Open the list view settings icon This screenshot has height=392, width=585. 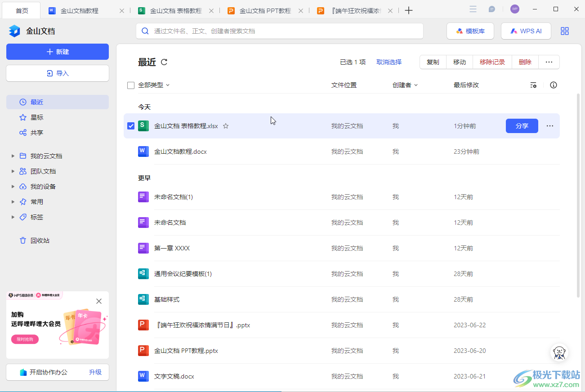pos(533,85)
